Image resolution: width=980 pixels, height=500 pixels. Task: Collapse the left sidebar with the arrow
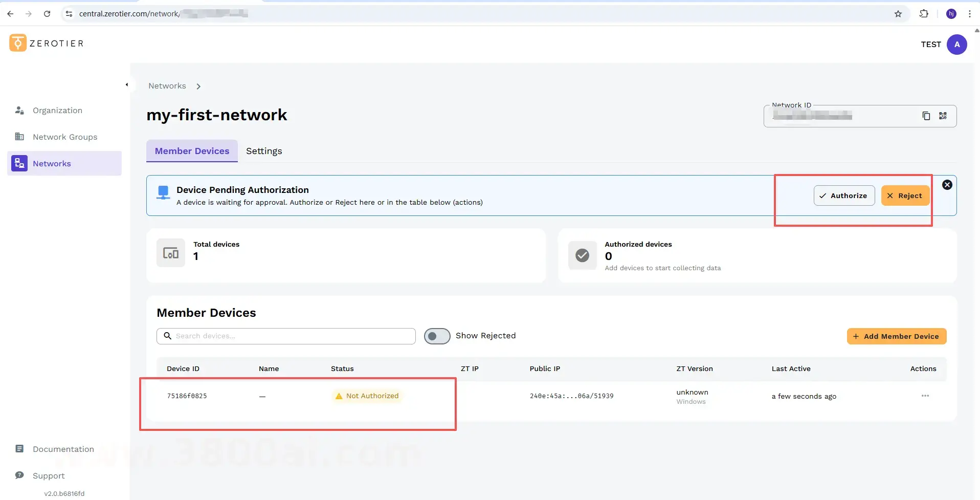pyautogui.click(x=127, y=85)
